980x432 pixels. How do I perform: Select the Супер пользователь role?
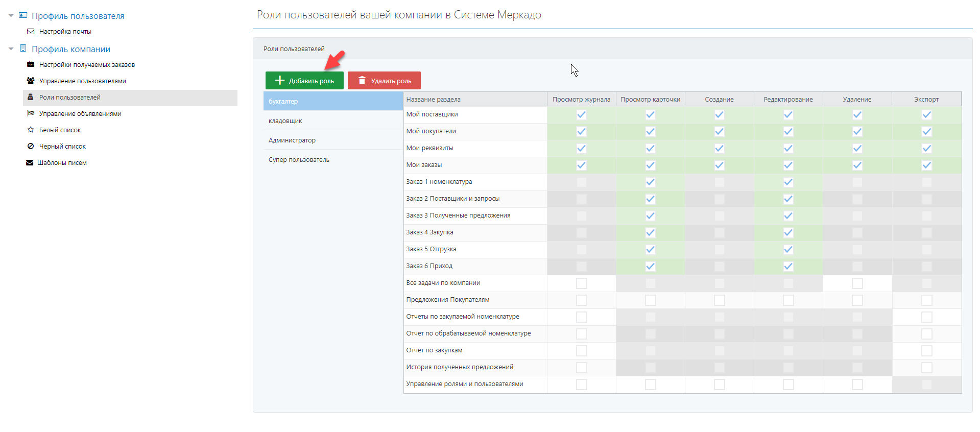click(x=299, y=160)
